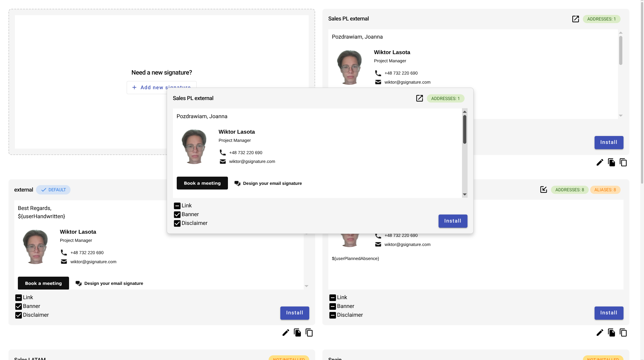The width and height of the screenshot is (644, 360).
Task: Click the popup preview vertical scrollbar thumb
Action: [x=464, y=129]
